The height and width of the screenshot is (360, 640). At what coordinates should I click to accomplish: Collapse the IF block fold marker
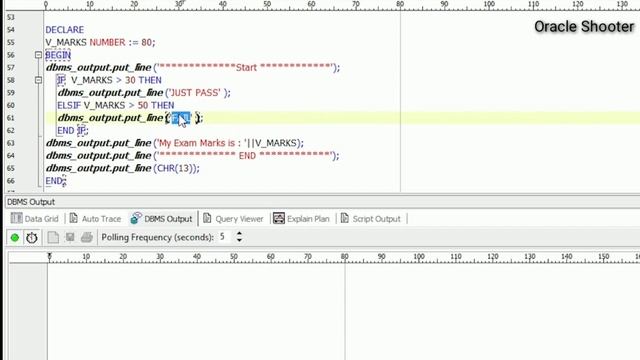click(x=38, y=80)
